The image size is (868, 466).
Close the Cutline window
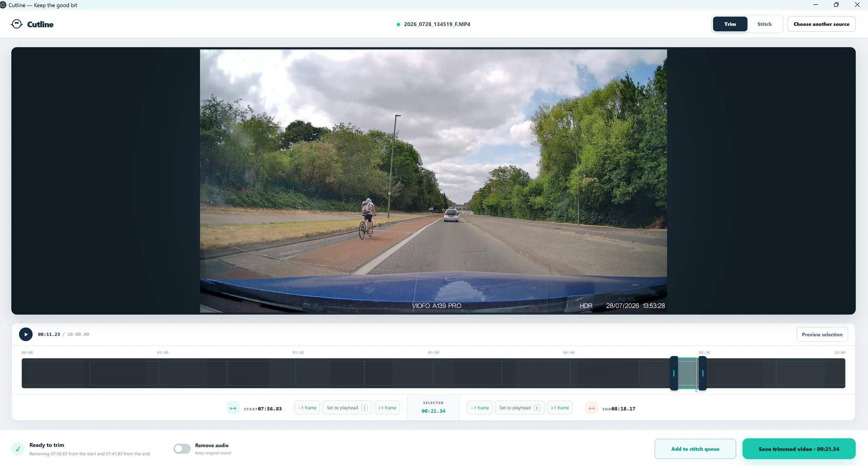857,5
